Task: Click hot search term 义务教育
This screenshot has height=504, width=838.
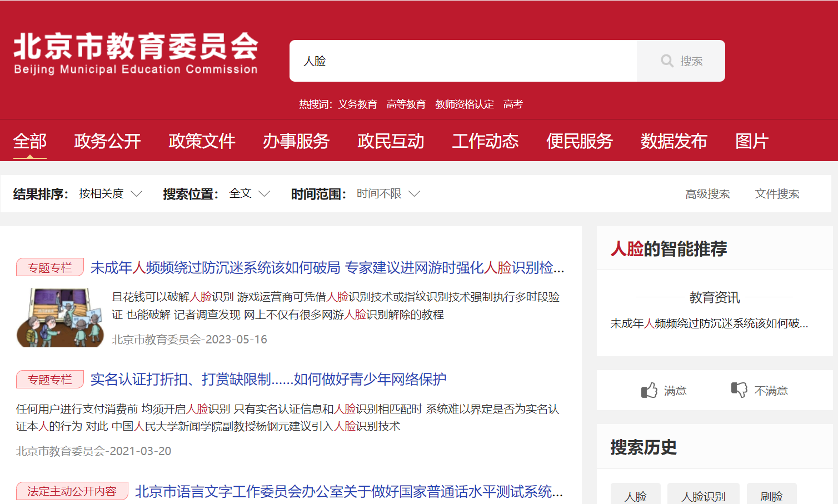Action: point(358,104)
